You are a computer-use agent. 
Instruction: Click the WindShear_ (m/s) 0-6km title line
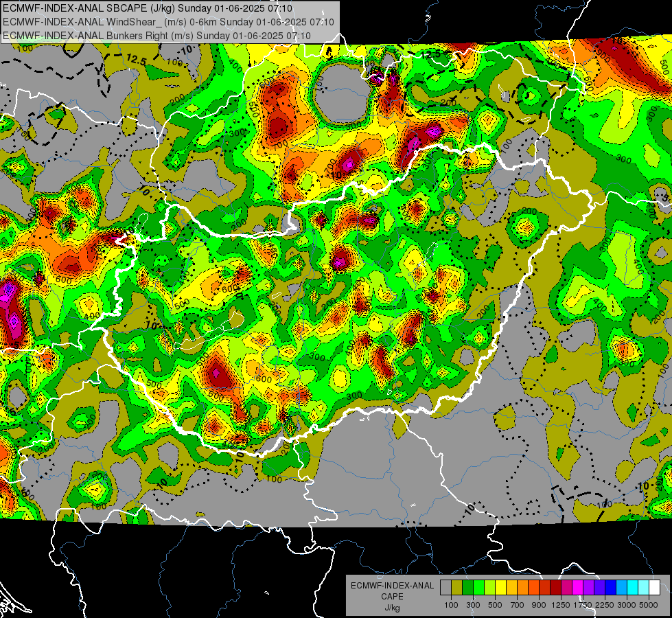[x=168, y=22]
